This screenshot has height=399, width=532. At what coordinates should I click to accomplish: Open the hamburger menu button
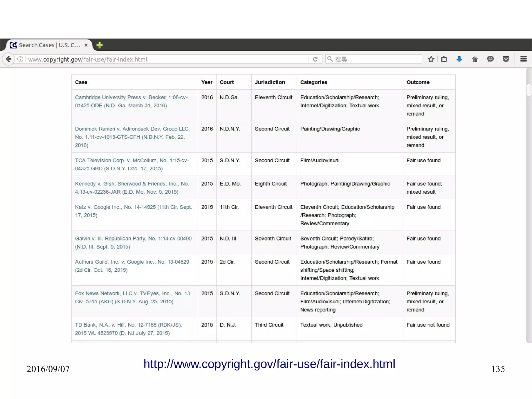point(523,59)
